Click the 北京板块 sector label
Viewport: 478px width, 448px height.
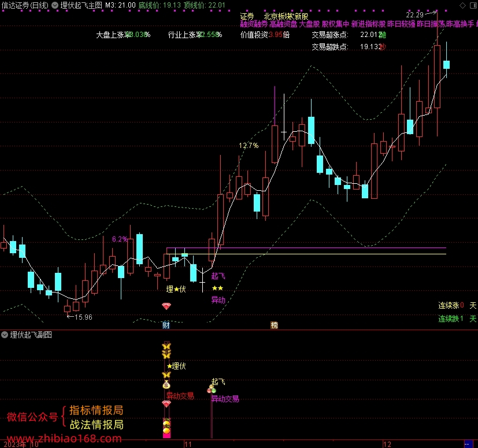[x=278, y=16]
